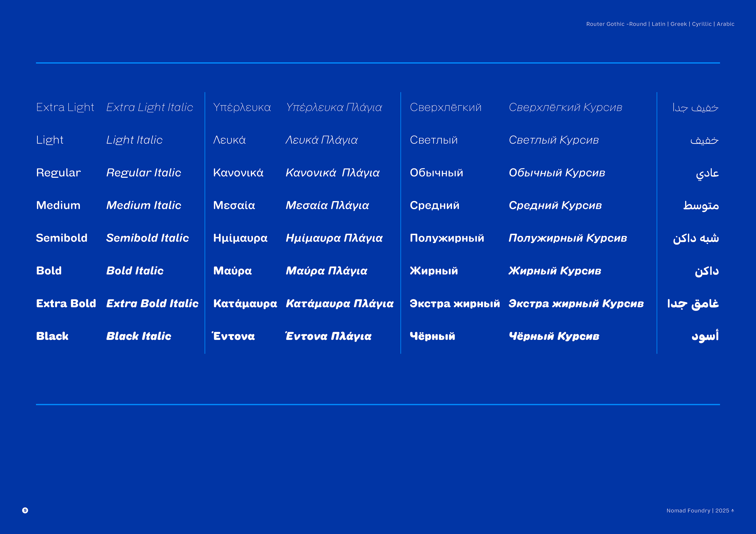Click the Cyrillic text Полужирный Курсив
756x534 pixels.
point(568,238)
